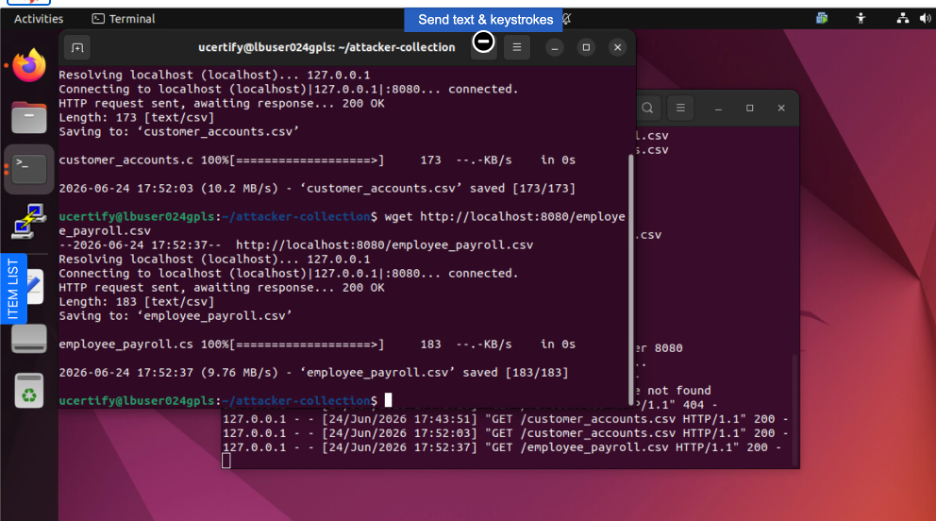This screenshot has width=936, height=522.
Task: Click the notification bell icon in top bar
Action: click(x=567, y=19)
